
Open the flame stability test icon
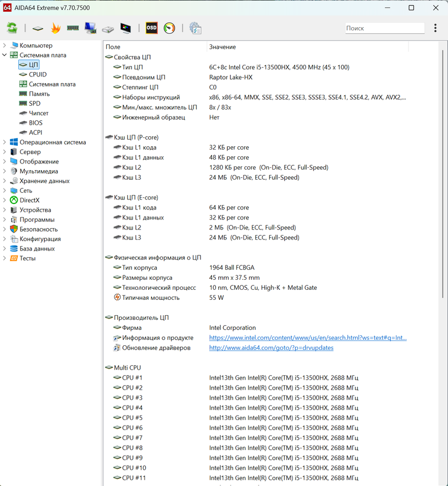(55, 28)
